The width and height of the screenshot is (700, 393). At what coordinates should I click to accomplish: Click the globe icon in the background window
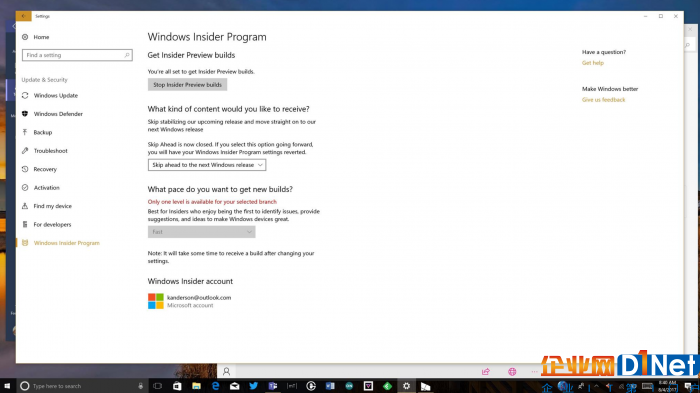tap(512, 371)
